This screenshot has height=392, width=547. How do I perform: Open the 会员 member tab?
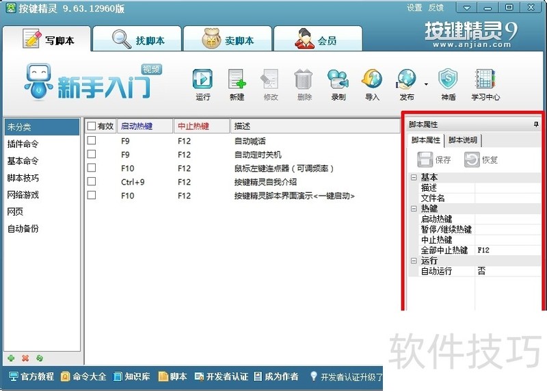(318, 39)
